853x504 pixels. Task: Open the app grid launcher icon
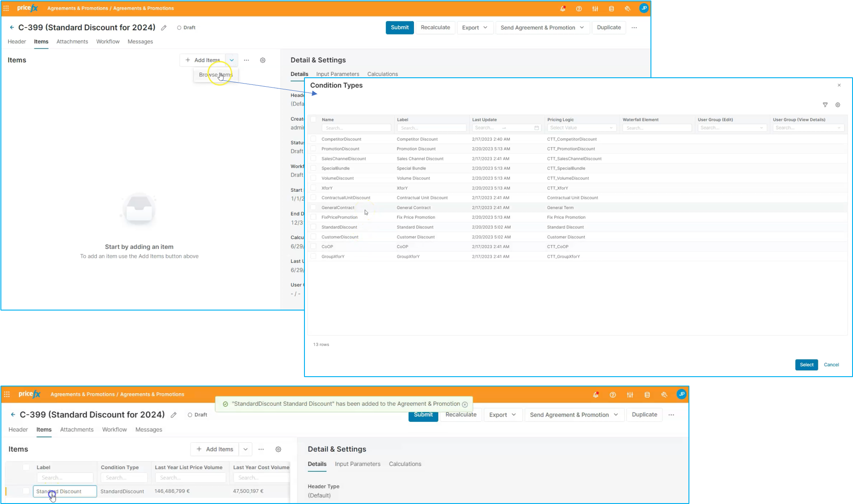6,8
